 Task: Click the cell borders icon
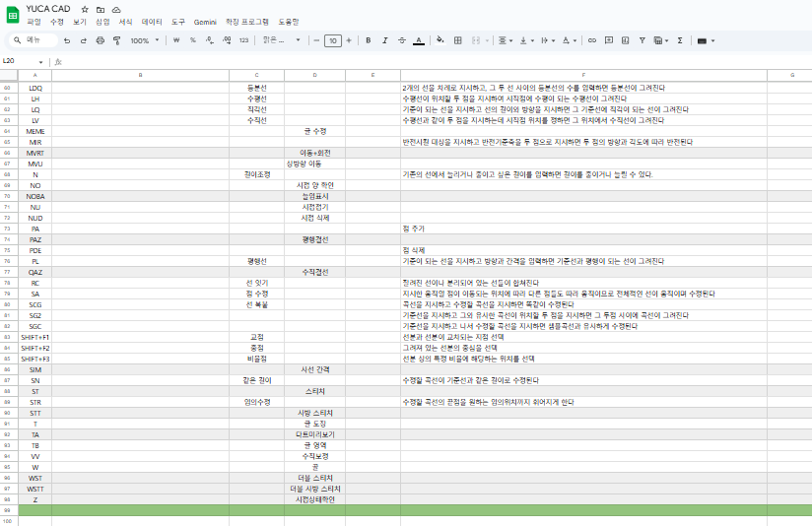(x=457, y=40)
